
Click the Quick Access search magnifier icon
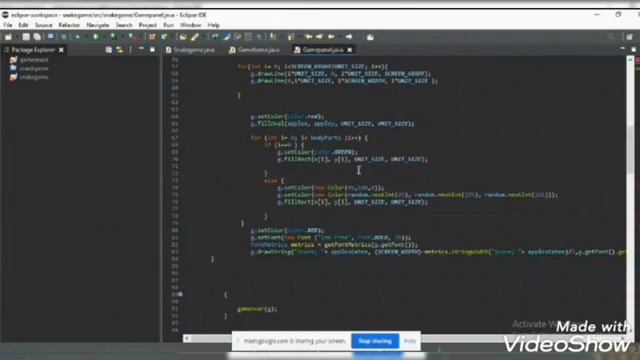pos(611,37)
